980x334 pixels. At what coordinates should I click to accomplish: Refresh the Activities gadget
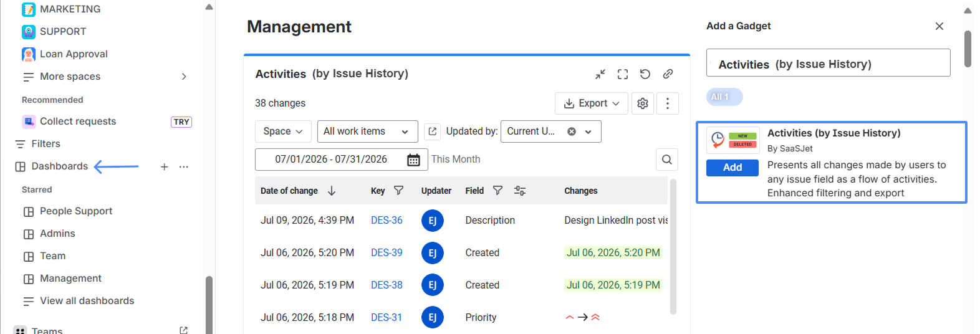(x=645, y=74)
